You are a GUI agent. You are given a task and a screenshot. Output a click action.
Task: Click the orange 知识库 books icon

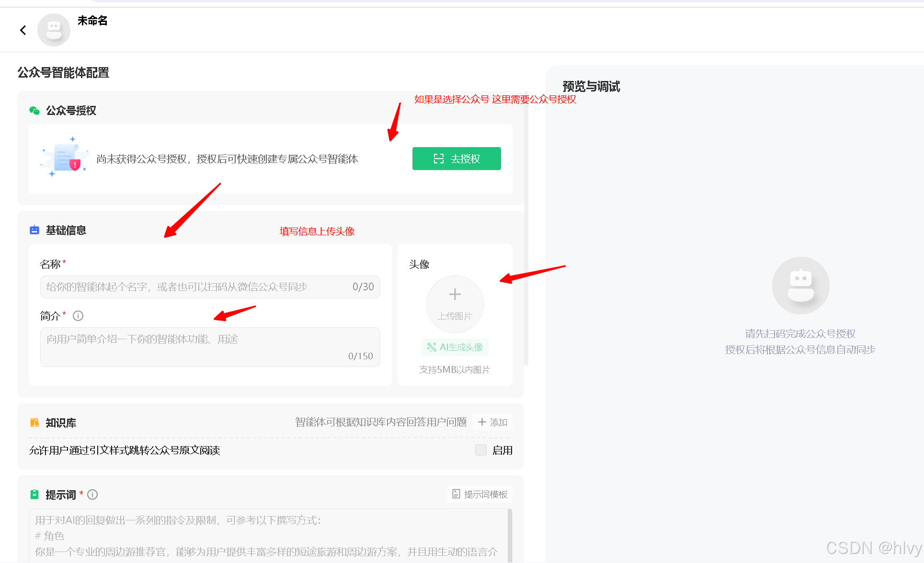tap(34, 423)
